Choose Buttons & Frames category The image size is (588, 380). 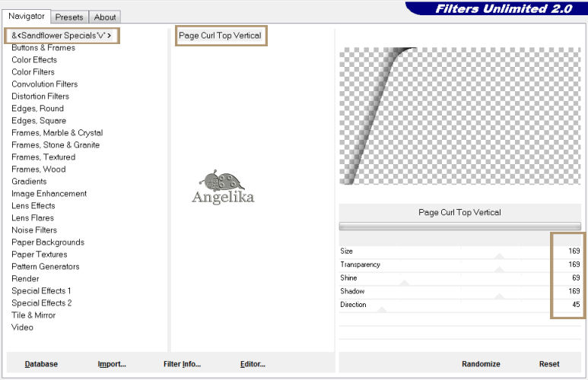(43, 48)
